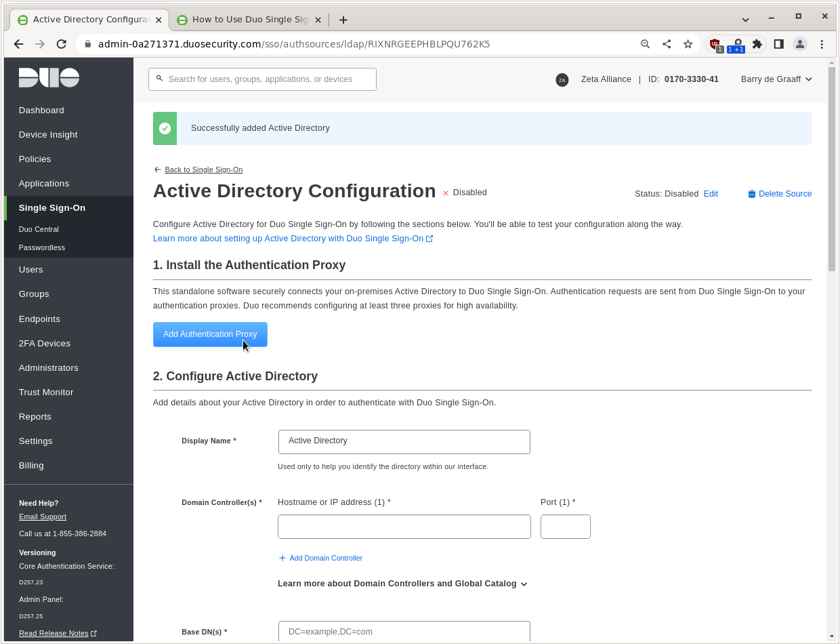This screenshot has width=840, height=644.
Task: Reload the page with refresh icon
Action: (61, 44)
